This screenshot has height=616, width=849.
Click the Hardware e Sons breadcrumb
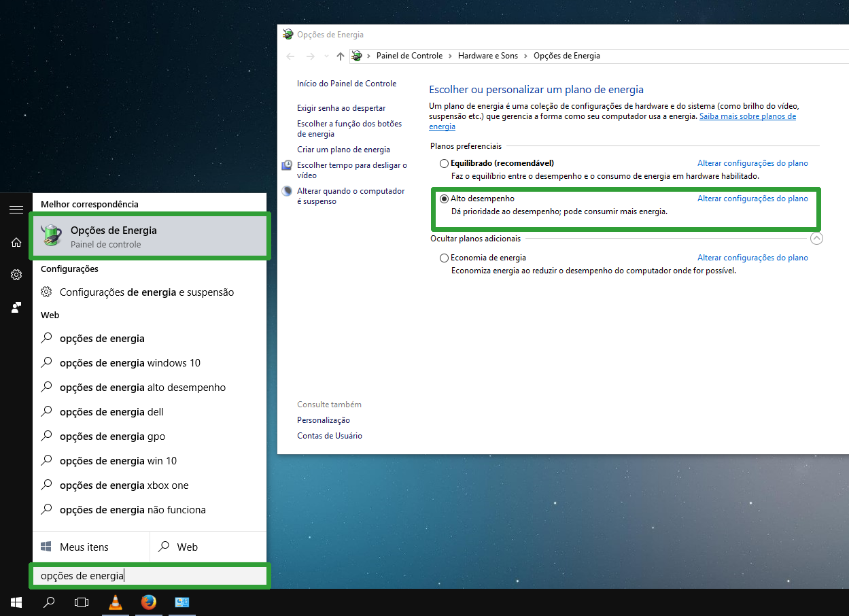[488, 56]
